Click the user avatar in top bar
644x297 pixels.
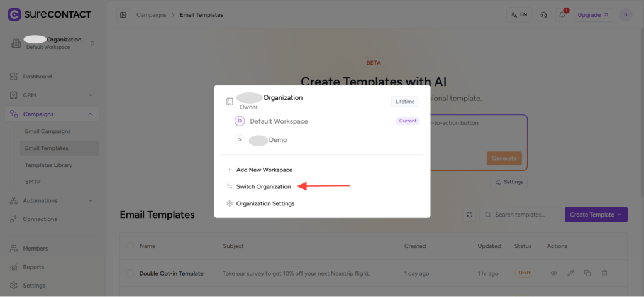click(625, 14)
